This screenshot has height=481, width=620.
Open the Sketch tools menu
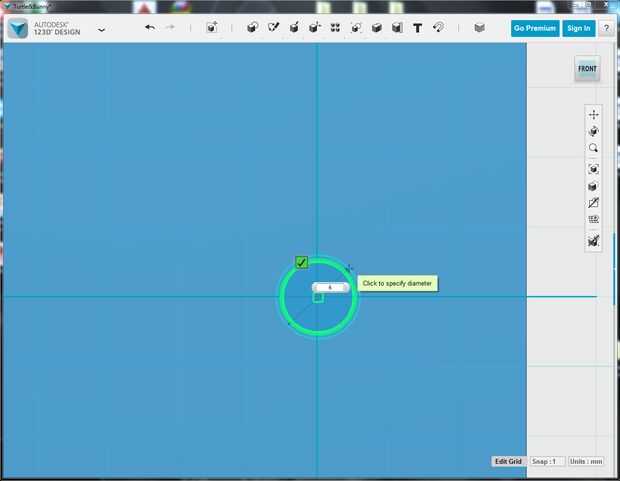click(x=273, y=27)
